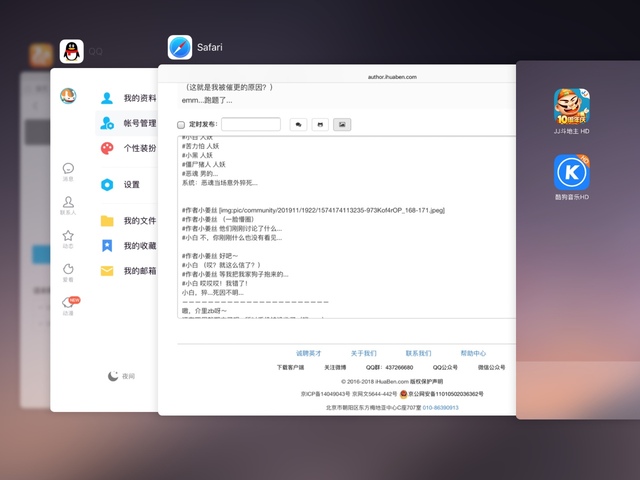This screenshot has height=480, width=640.
Task: Open 我的邮箱 envelope icon in QQ
Action: pyautogui.click(x=107, y=271)
